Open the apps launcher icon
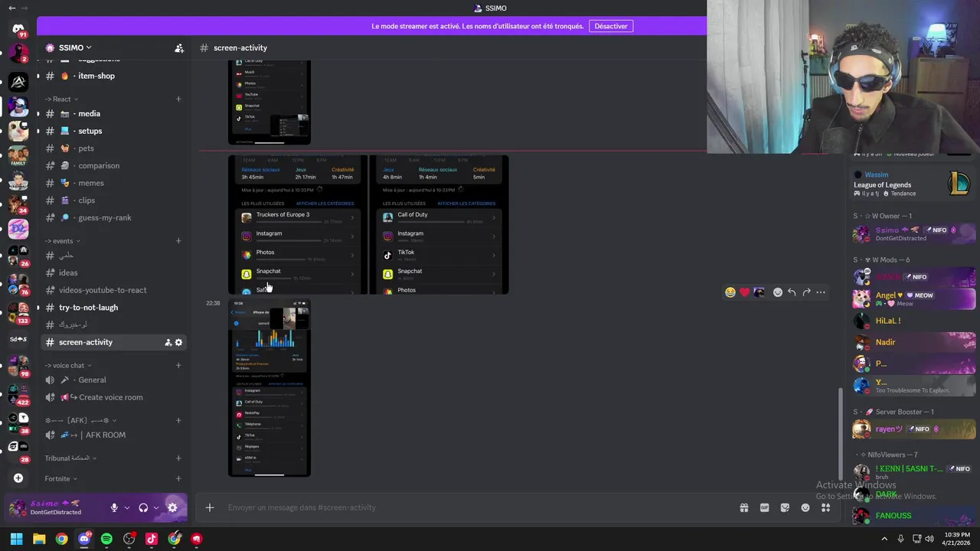980x551 pixels. tap(825, 507)
